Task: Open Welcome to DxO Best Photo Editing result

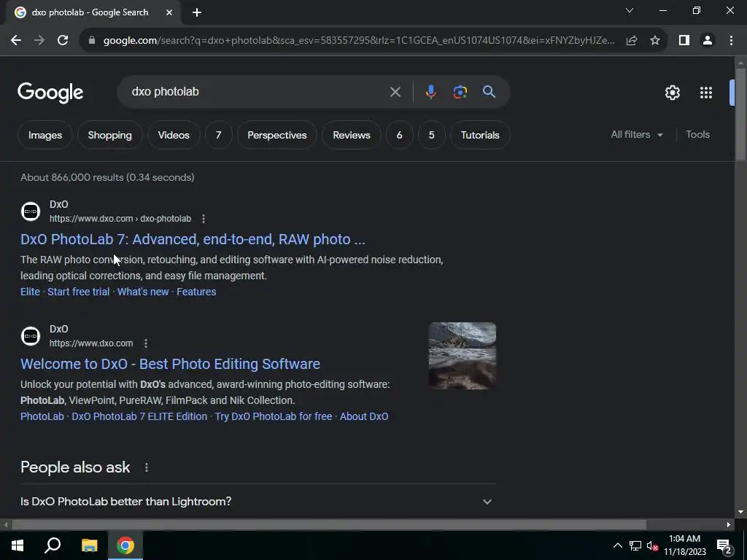Action: (x=170, y=365)
